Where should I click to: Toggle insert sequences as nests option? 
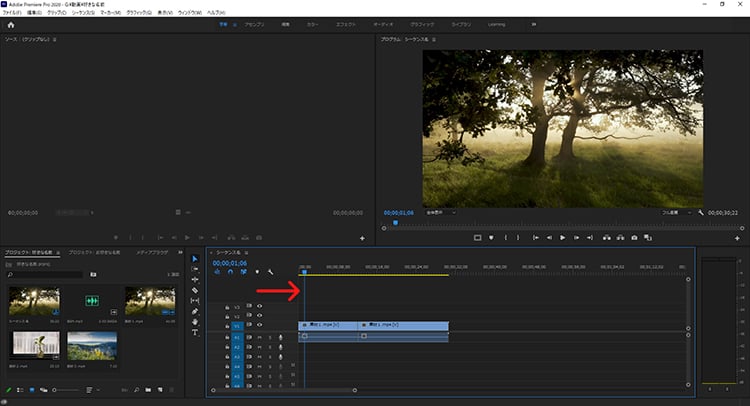click(x=217, y=272)
